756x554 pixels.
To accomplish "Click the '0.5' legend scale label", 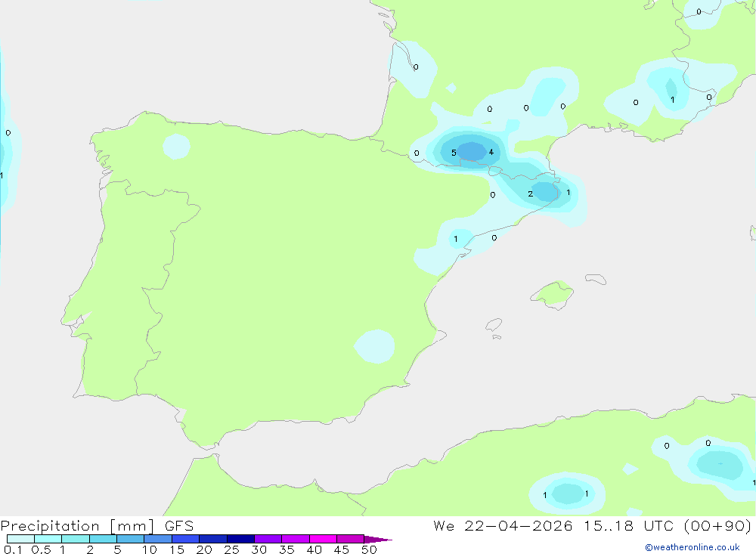I will tap(41, 549).
